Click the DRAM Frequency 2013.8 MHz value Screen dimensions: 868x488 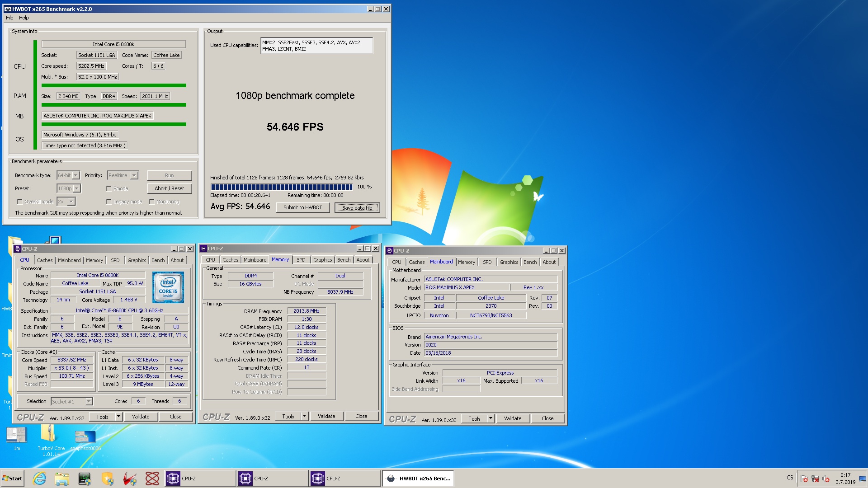pos(307,311)
